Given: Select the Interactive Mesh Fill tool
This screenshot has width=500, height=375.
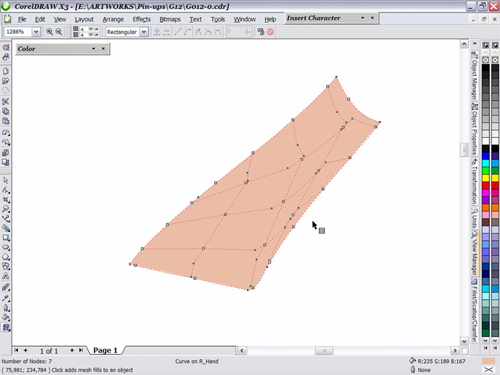Looking at the screenshot, I should [6, 327].
